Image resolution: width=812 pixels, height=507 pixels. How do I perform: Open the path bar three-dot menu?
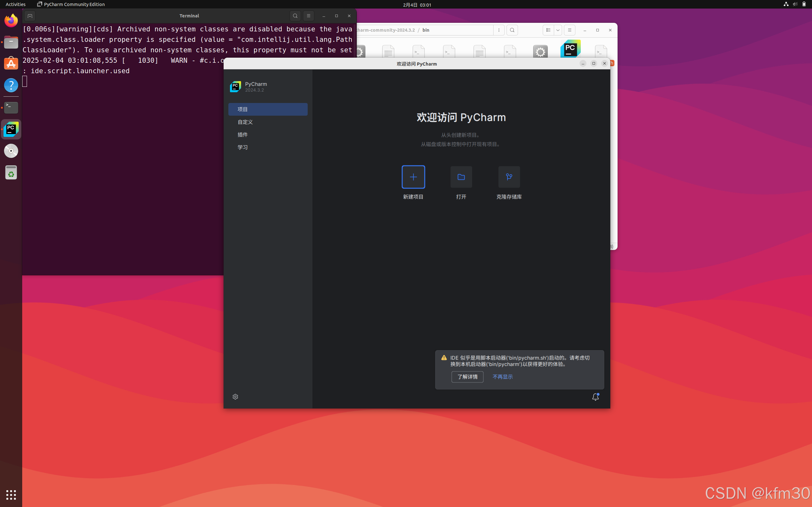499,30
